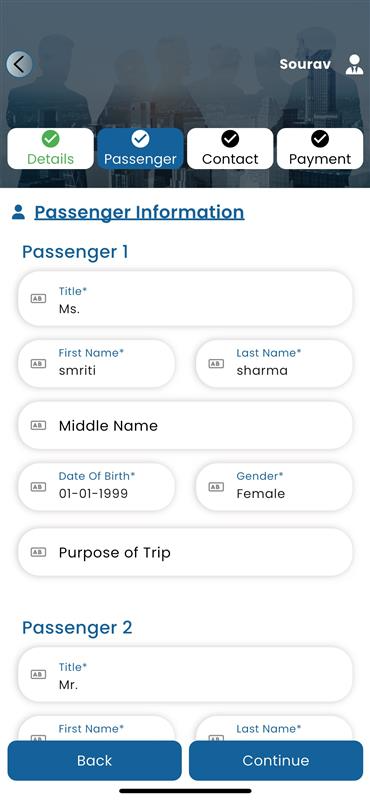Open the user profile icon beside Sourav
Viewport: 370px width, 800px height.
pyautogui.click(x=354, y=65)
